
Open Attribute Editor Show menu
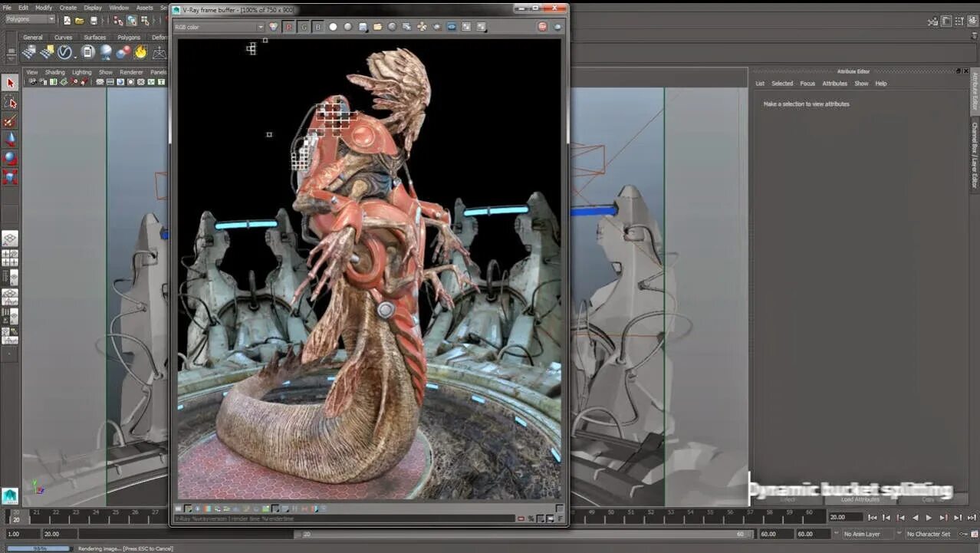click(861, 84)
